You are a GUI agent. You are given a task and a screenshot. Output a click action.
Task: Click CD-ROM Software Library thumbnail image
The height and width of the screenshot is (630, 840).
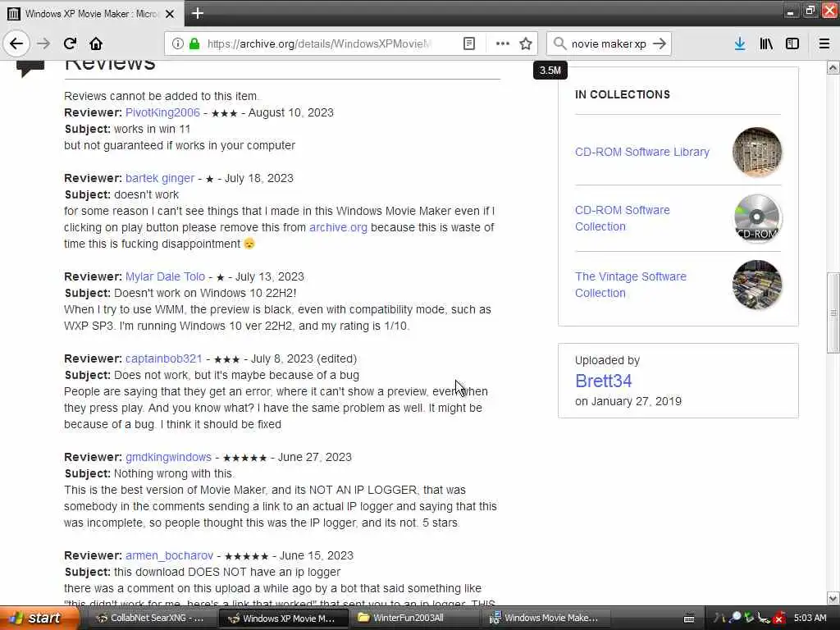point(756,152)
